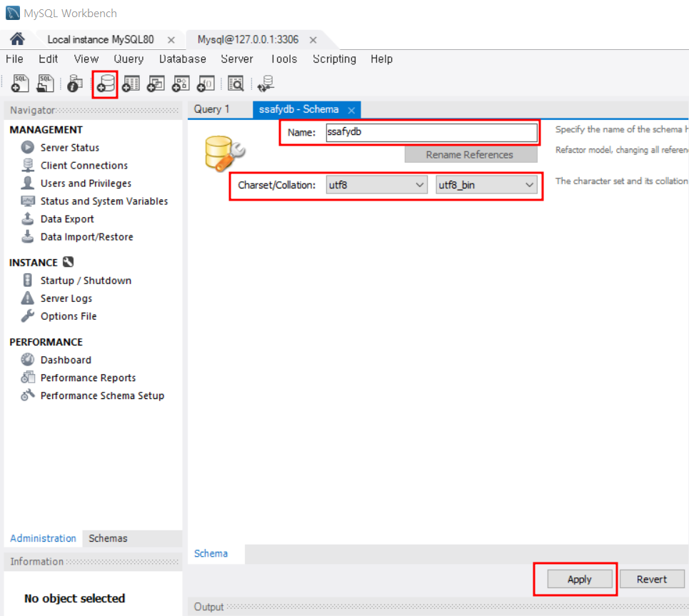This screenshot has height=616, width=689.
Task: Click the Server Logs warning icon
Action: click(27, 298)
